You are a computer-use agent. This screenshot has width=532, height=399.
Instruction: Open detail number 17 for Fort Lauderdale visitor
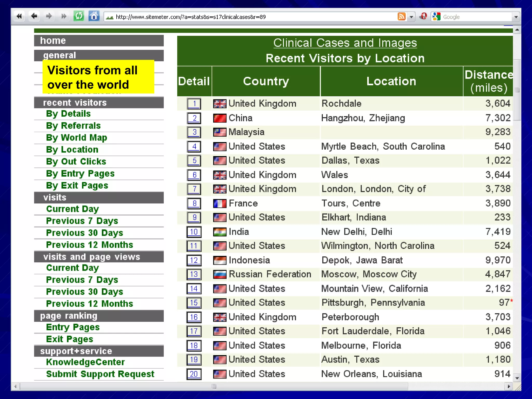click(194, 331)
